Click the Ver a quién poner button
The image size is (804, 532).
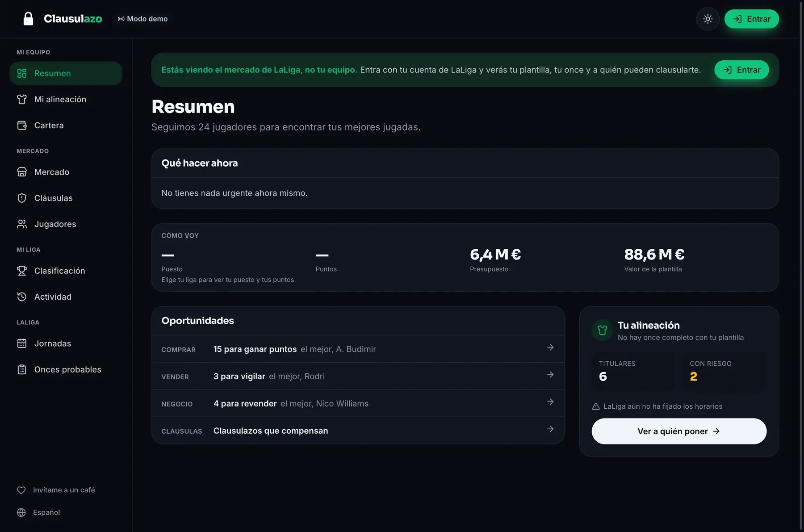[x=679, y=431]
